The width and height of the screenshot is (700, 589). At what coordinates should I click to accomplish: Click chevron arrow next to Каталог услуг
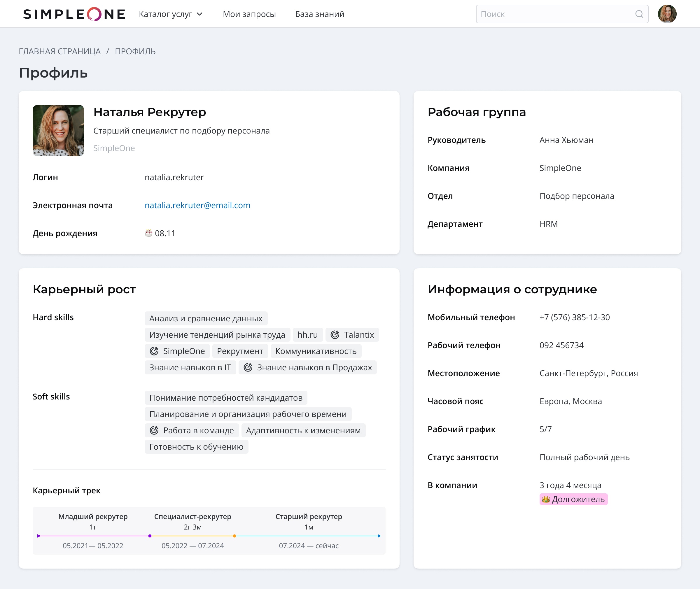[x=200, y=14]
